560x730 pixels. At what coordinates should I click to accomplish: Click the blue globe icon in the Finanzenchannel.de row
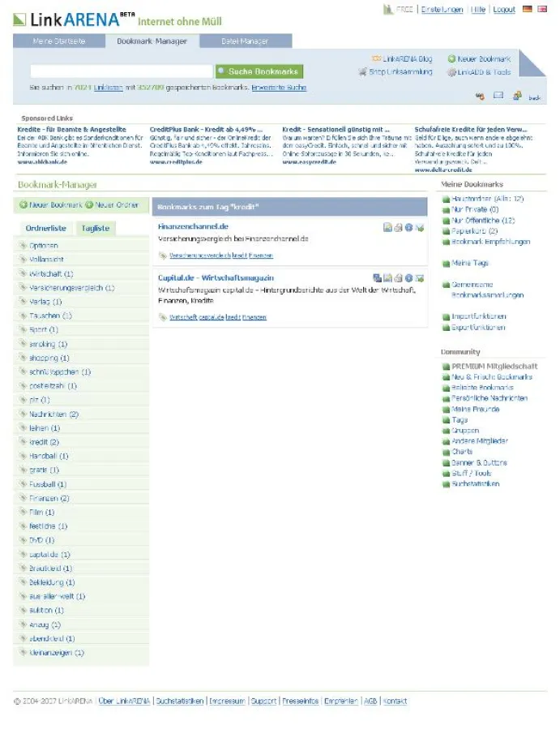coord(408,227)
